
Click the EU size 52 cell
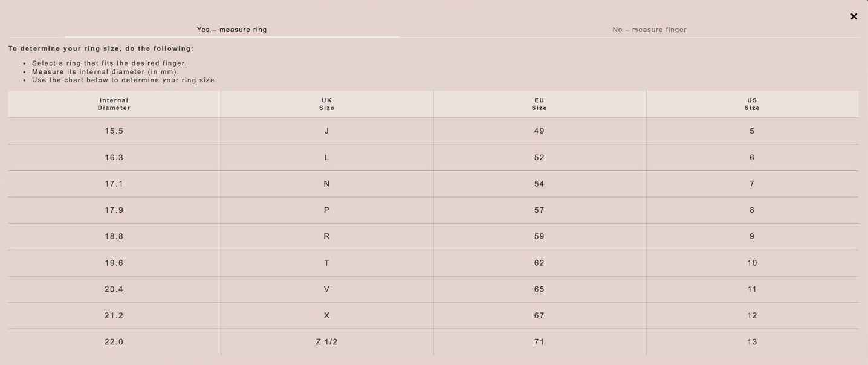pos(540,158)
